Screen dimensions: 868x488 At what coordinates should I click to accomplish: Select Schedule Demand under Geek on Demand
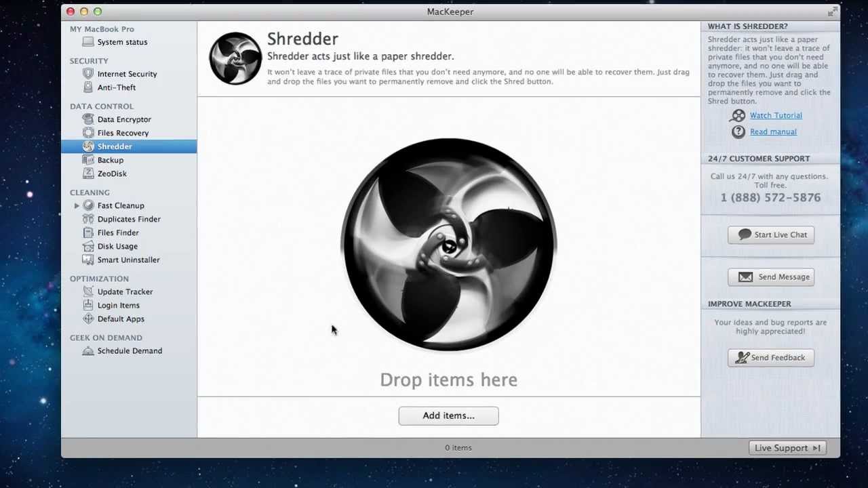pos(129,350)
